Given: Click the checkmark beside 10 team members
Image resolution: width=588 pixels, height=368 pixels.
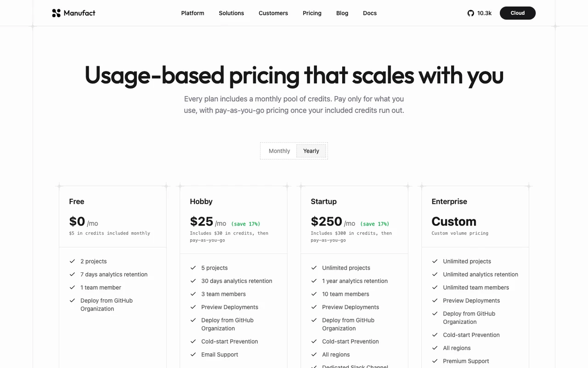Looking at the screenshot, I should (314, 294).
